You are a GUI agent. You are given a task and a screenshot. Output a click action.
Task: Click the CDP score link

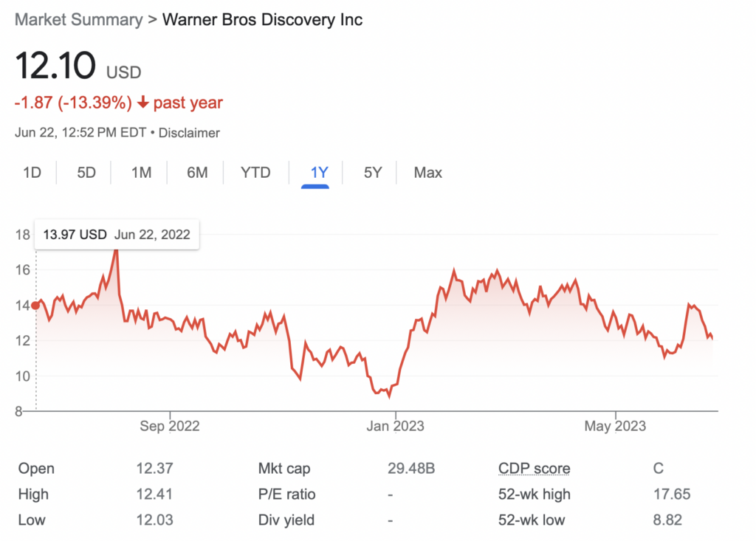534,468
